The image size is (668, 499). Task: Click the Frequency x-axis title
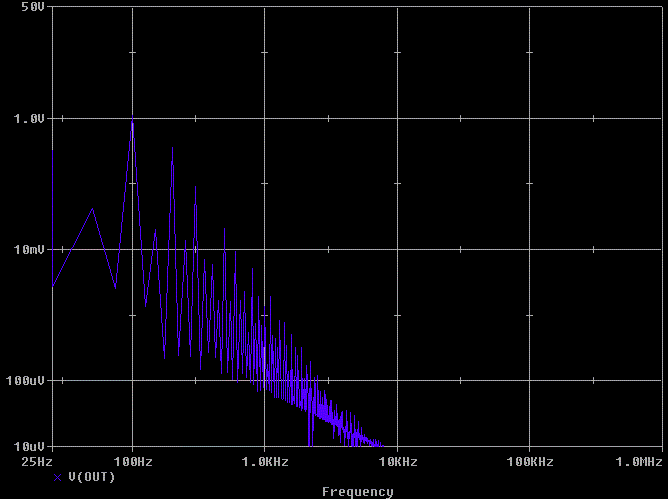tap(357, 491)
